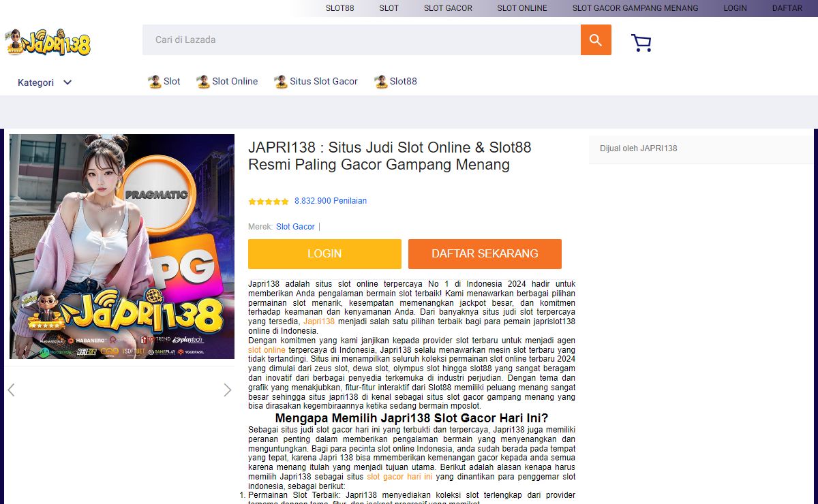Click the DAFTAR SEKARANG button

pyautogui.click(x=485, y=254)
